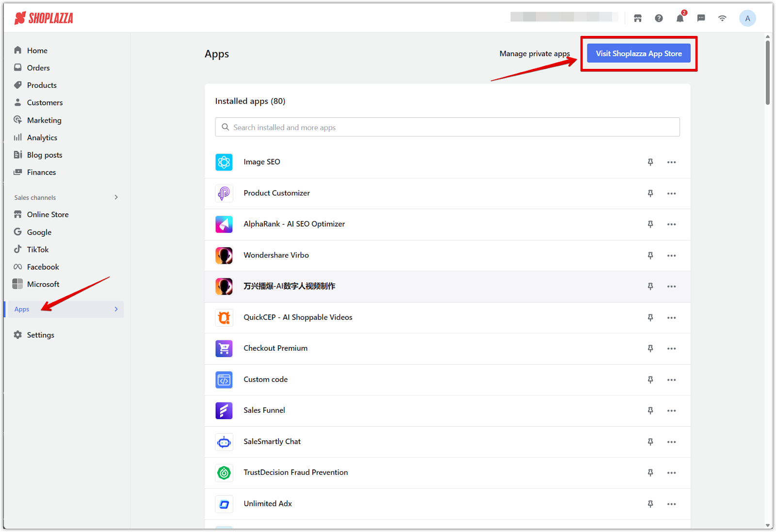This screenshot has height=532, width=776.
Task: Open the Image SEO app name
Action: [x=262, y=162]
